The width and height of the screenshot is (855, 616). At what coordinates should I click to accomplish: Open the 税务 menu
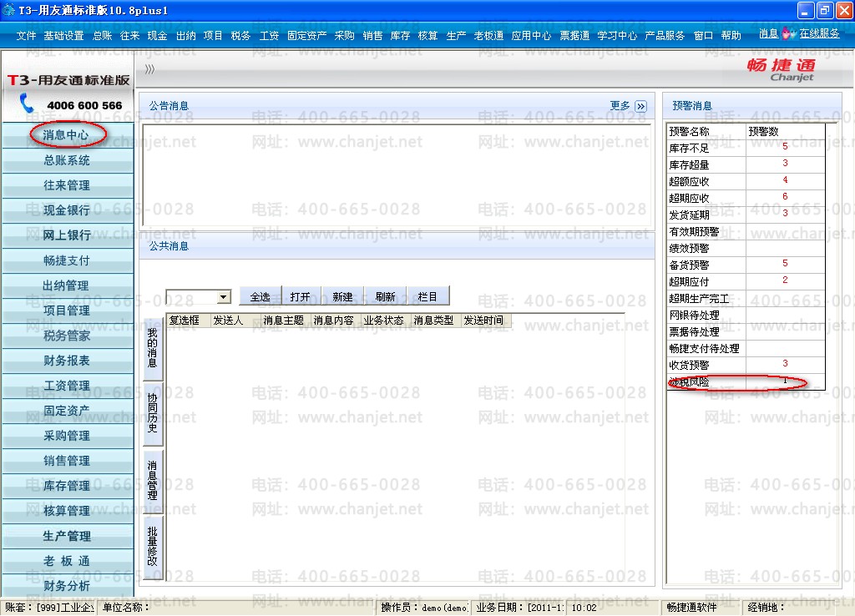coord(240,35)
